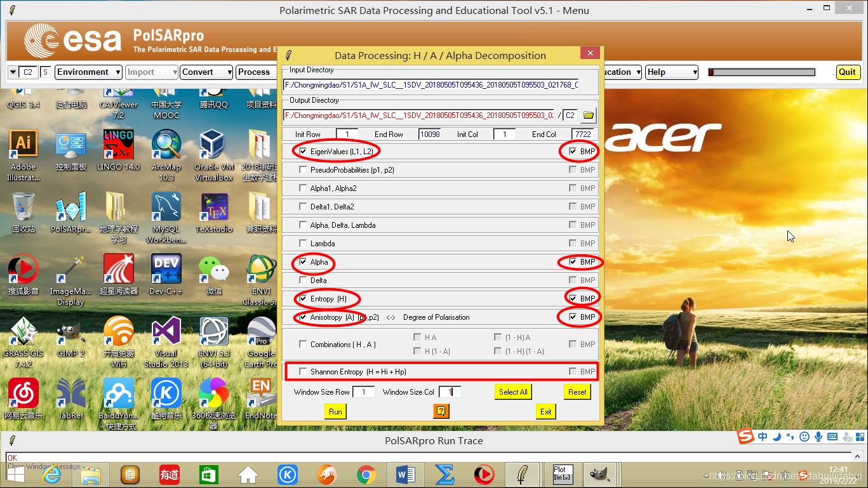The width and height of the screenshot is (868, 488).
Task: Enable the Shannon Entropy checkbox
Action: (x=304, y=372)
